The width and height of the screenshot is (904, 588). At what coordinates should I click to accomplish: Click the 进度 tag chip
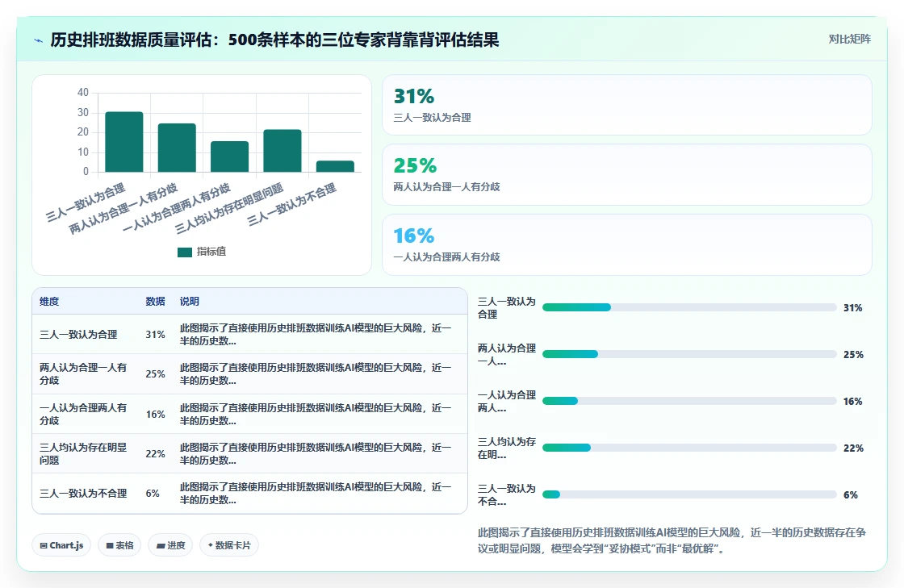point(170,545)
